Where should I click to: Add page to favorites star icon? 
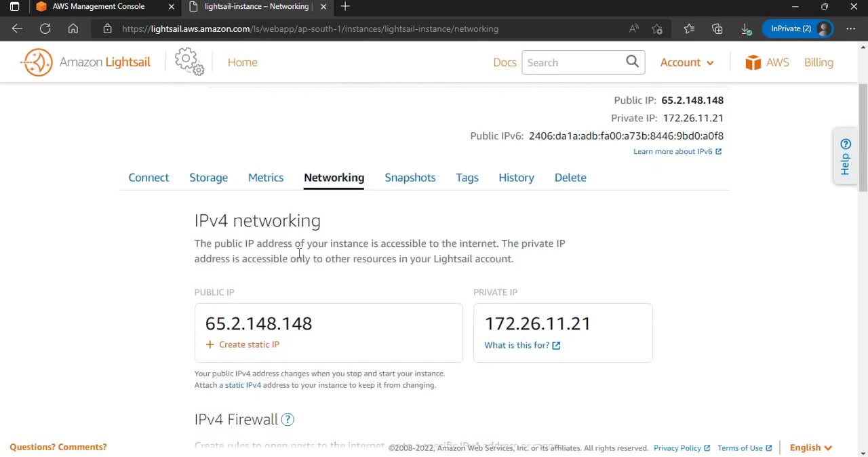(x=657, y=28)
